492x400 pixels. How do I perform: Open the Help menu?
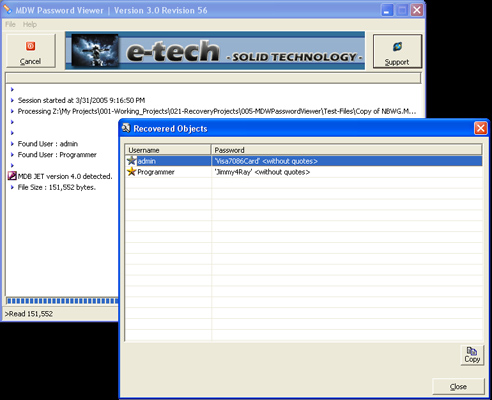click(x=30, y=24)
